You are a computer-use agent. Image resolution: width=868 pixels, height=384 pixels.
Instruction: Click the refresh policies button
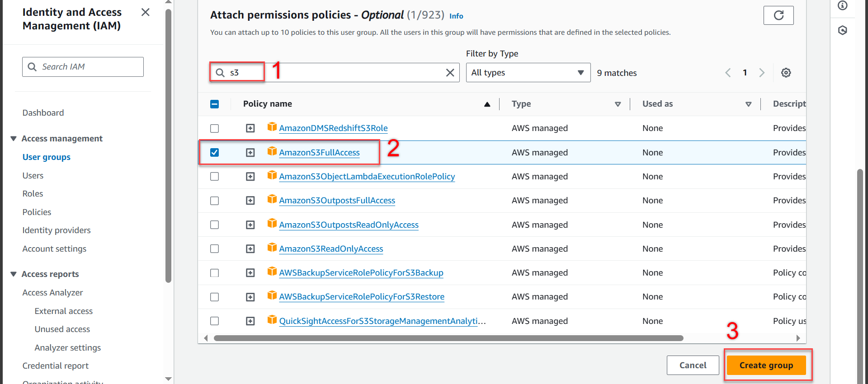click(x=778, y=15)
